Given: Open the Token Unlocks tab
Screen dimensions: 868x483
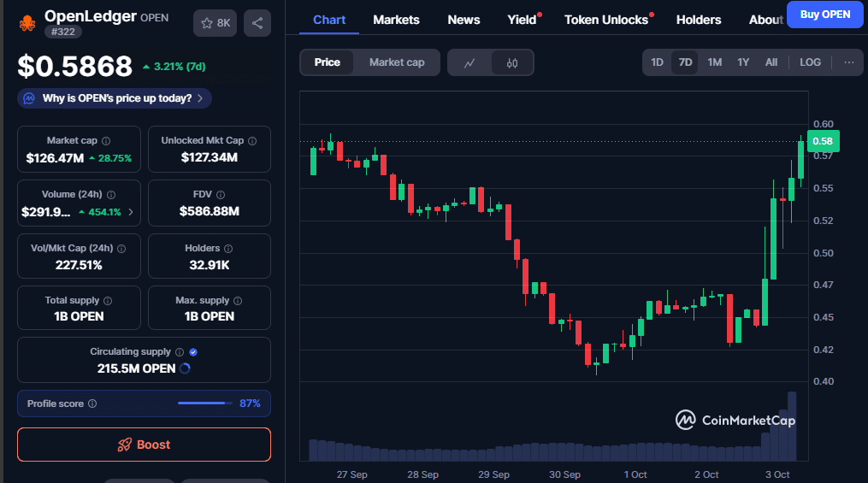Looking at the screenshot, I should click(x=606, y=20).
